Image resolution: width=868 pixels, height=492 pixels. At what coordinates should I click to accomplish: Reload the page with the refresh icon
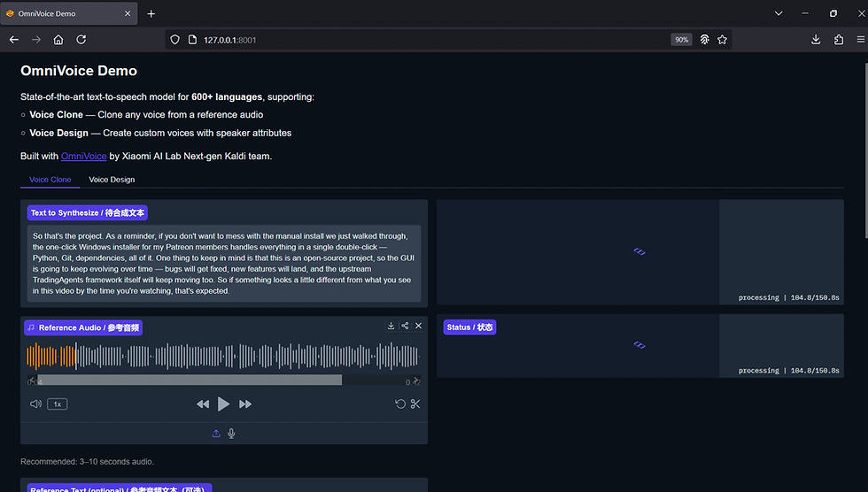tap(81, 40)
